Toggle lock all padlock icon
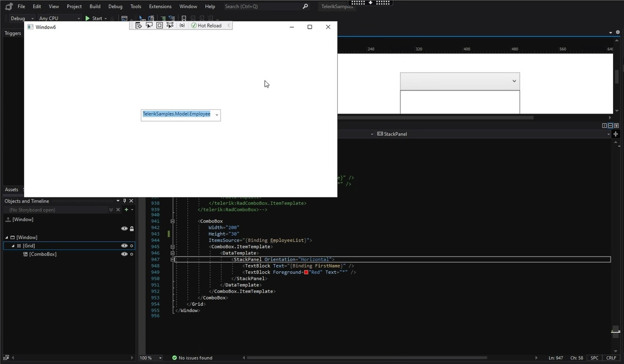Image resolution: width=624 pixels, height=364 pixels. [x=132, y=228]
